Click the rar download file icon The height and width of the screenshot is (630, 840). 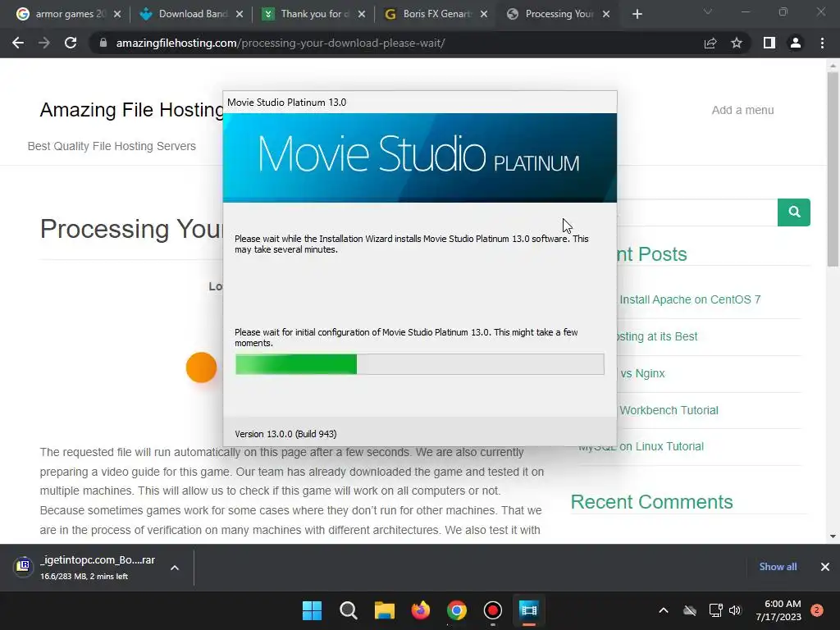pyautogui.click(x=23, y=566)
